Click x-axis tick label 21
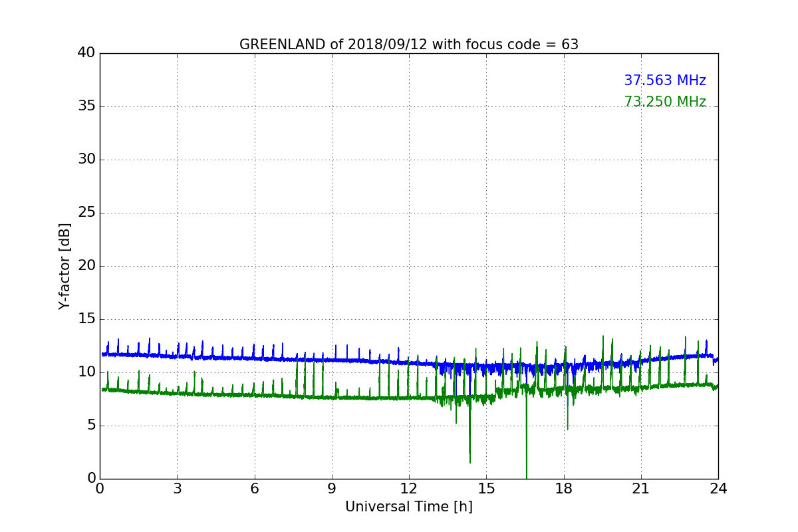Viewport: 798px width, 532px height. 641,488
